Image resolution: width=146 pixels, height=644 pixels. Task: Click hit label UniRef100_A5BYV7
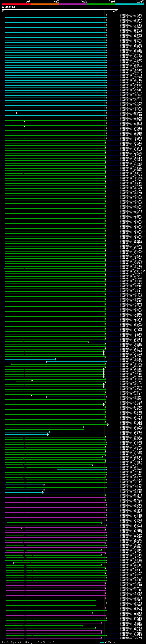point(131,105)
